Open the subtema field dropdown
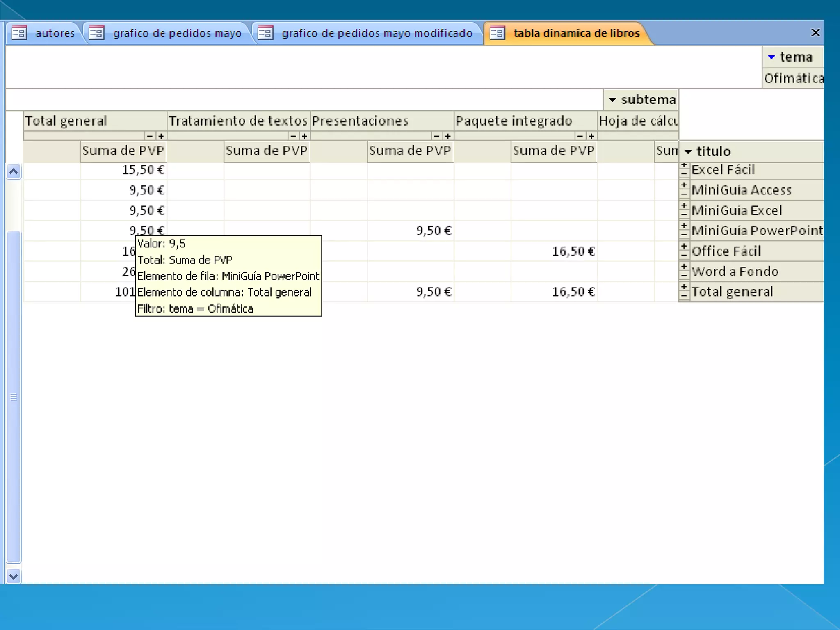This screenshot has height=630, width=840. tap(612, 100)
